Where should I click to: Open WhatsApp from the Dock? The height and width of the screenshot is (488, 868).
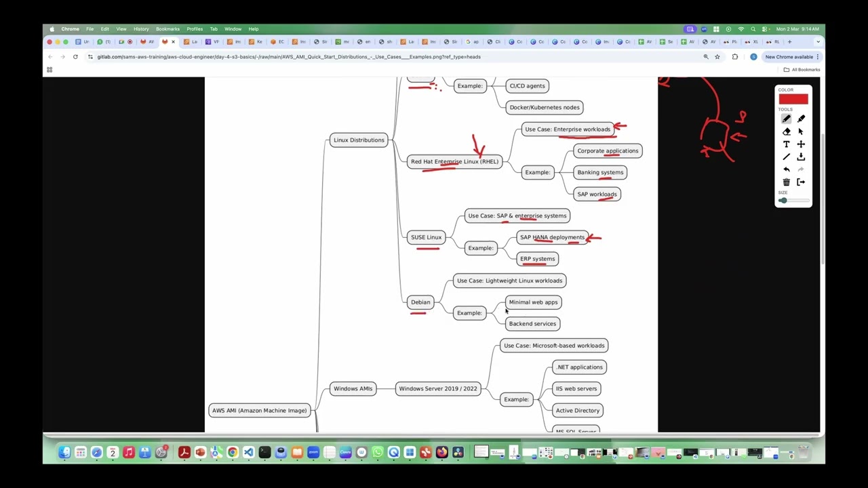pos(378,452)
